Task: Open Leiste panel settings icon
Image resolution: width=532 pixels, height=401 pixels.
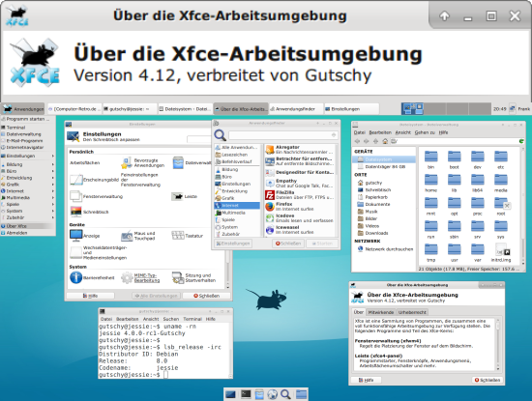Action: 177,196
